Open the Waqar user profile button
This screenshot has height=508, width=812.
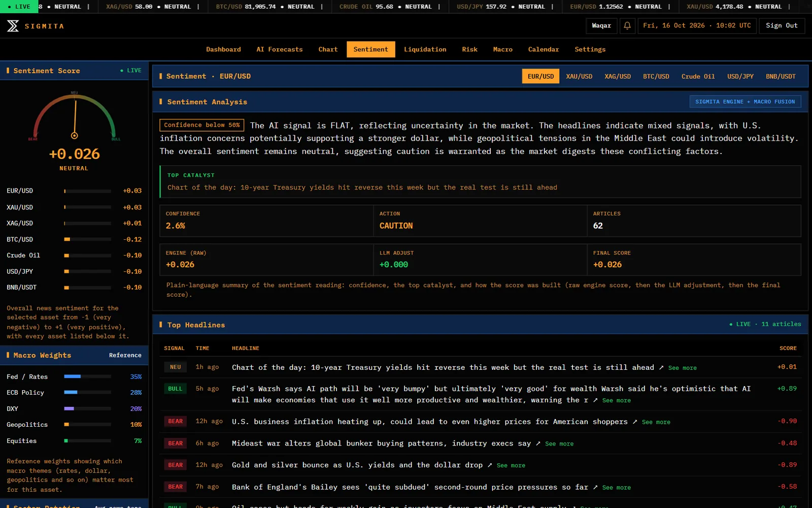coord(601,26)
